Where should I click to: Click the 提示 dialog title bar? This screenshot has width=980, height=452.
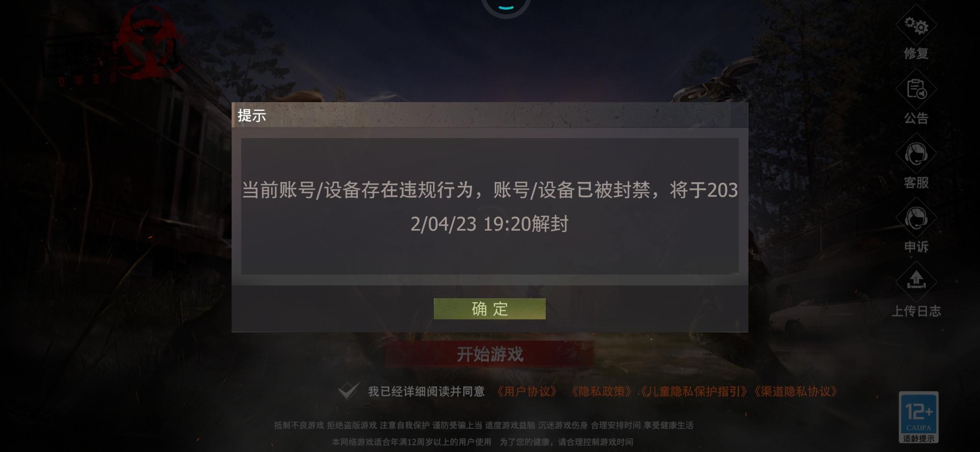(490, 115)
